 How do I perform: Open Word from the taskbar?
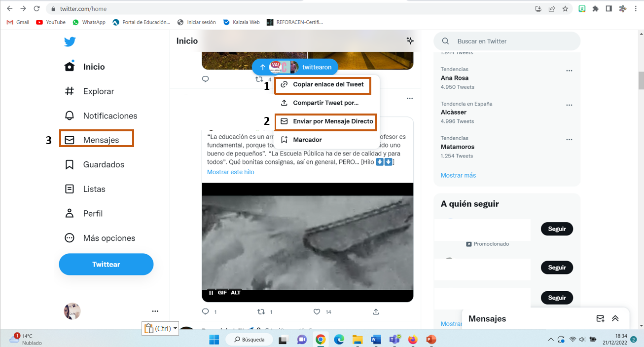click(x=376, y=340)
